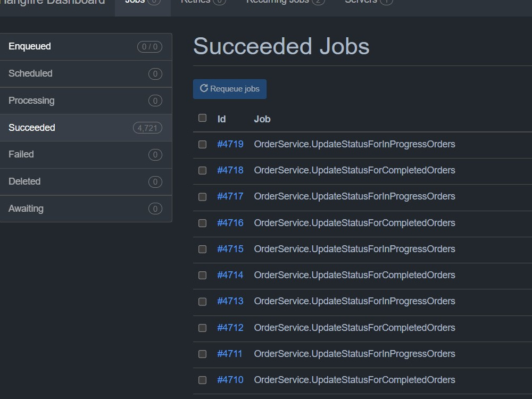Show Enqueued jobs in sidebar

pyautogui.click(x=86, y=46)
